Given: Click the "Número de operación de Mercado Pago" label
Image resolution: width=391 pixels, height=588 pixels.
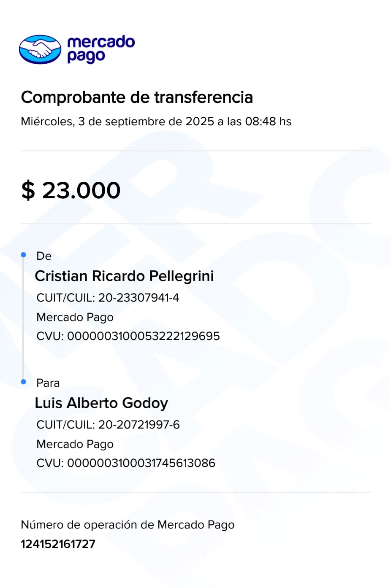Looking at the screenshot, I should (128, 525).
